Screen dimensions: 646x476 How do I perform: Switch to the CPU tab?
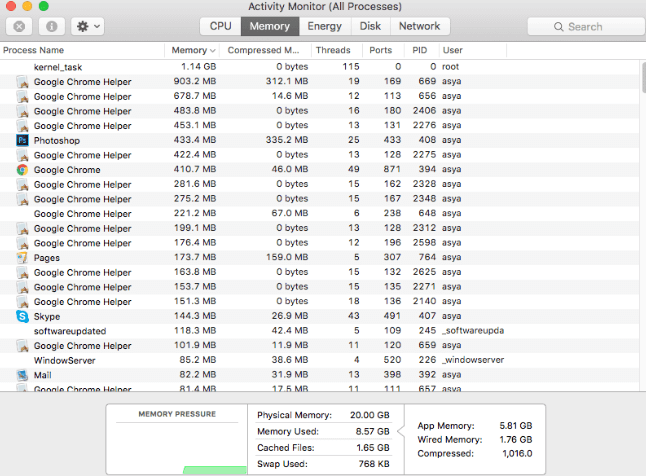pos(220,26)
